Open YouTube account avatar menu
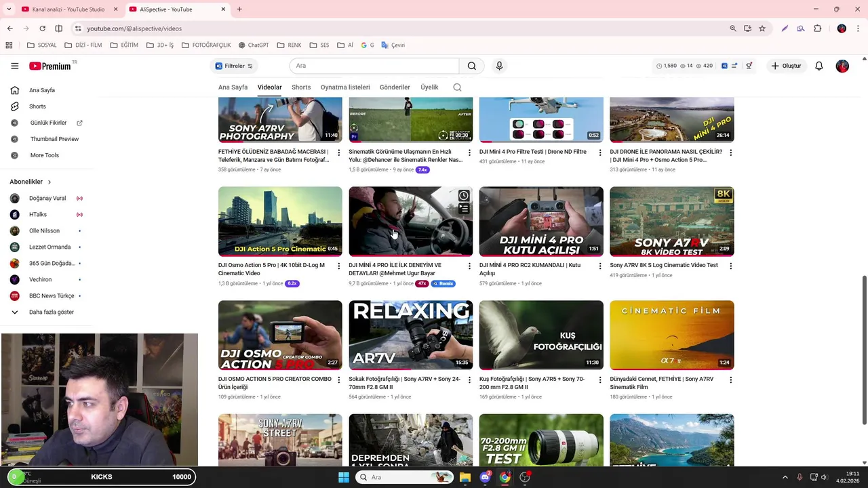The width and height of the screenshot is (868, 488). pyautogui.click(x=842, y=66)
